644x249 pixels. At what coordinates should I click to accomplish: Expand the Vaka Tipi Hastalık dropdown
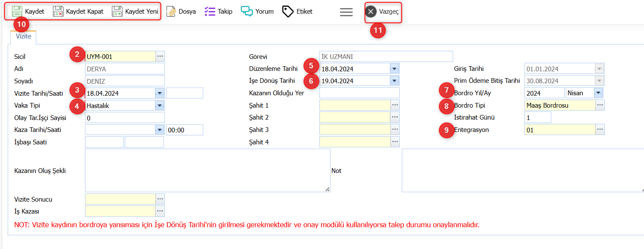[x=159, y=105]
